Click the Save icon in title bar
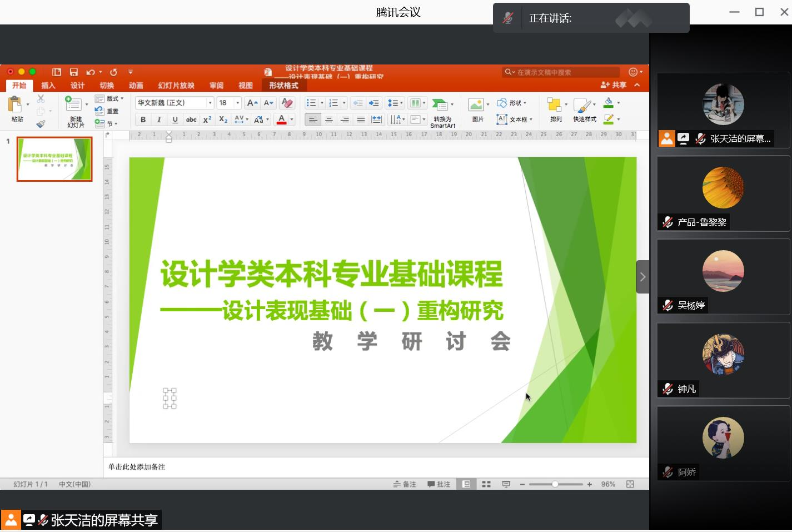Viewport: 792px width, 532px height. coord(74,72)
